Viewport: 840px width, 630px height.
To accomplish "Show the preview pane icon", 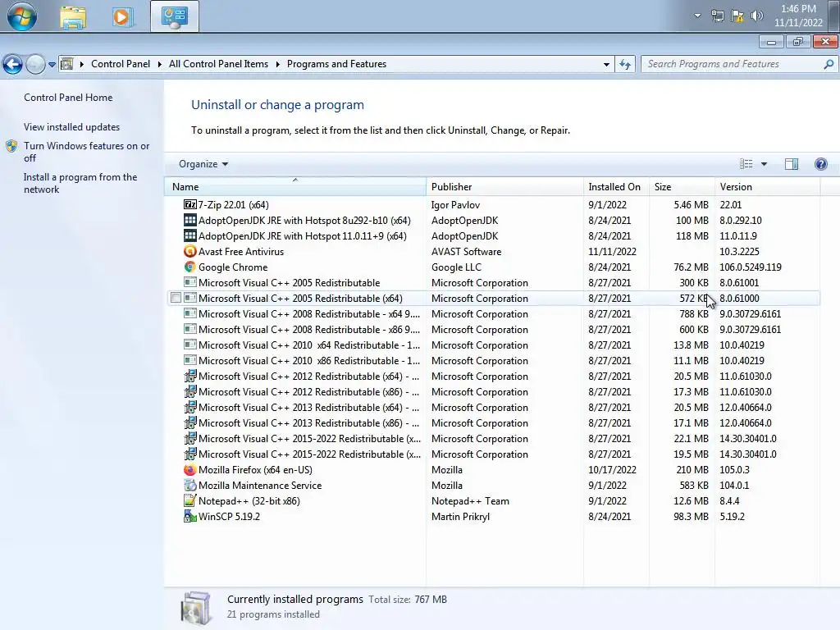I will coord(792,164).
